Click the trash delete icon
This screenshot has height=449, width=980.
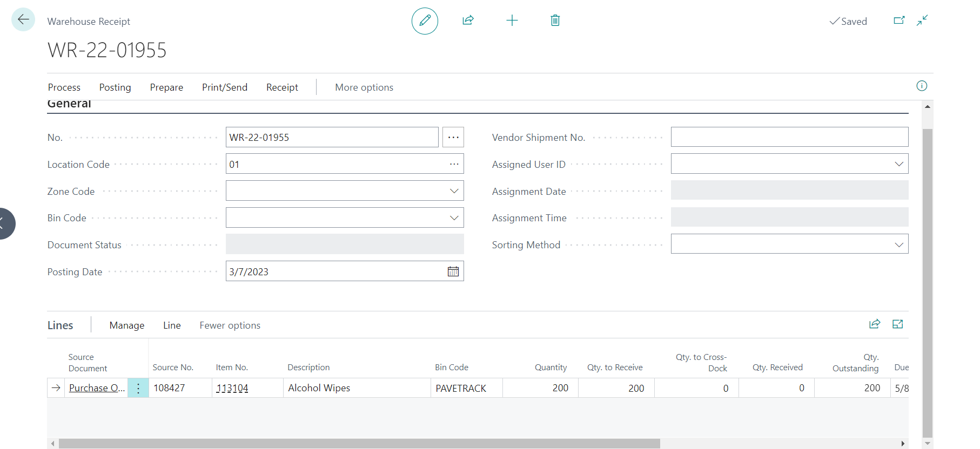pyautogui.click(x=555, y=21)
